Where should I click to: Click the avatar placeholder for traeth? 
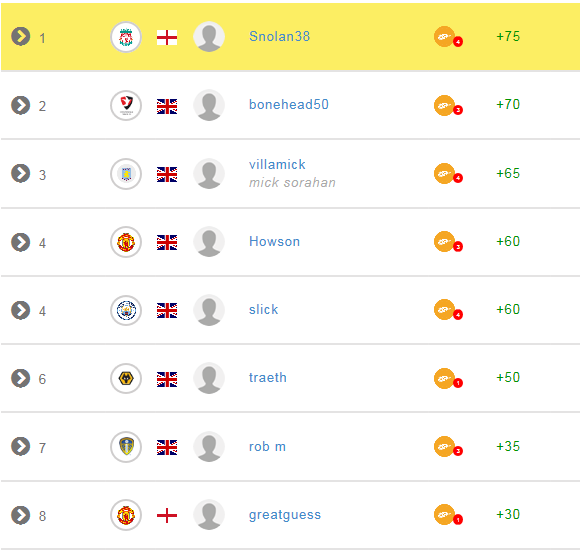pyautogui.click(x=209, y=378)
